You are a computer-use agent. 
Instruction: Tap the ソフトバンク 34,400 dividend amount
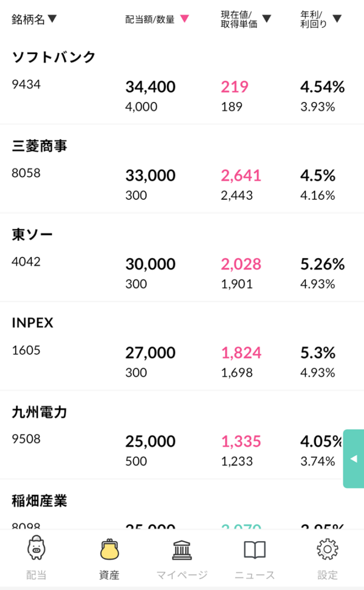pos(150,88)
